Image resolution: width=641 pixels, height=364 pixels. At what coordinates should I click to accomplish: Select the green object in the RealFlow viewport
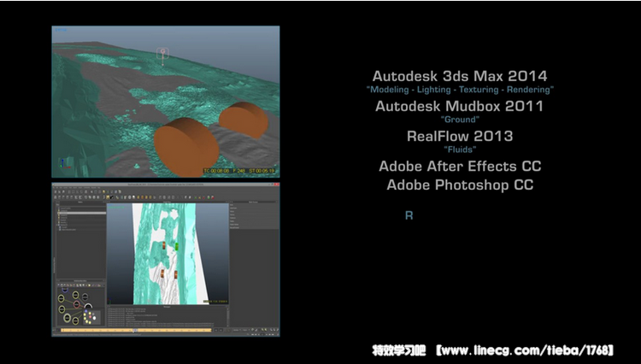pyautogui.click(x=177, y=246)
